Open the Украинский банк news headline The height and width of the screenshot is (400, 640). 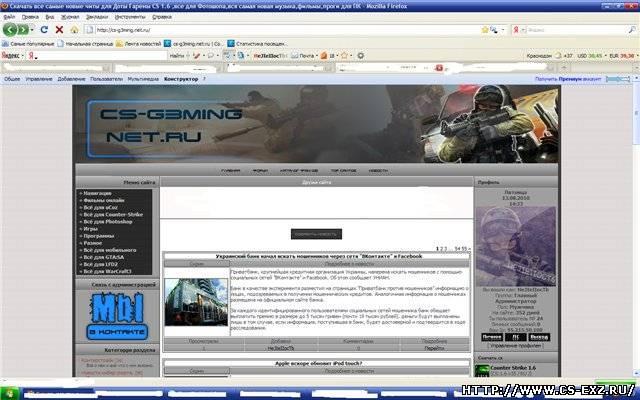pyautogui.click(x=319, y=256)
